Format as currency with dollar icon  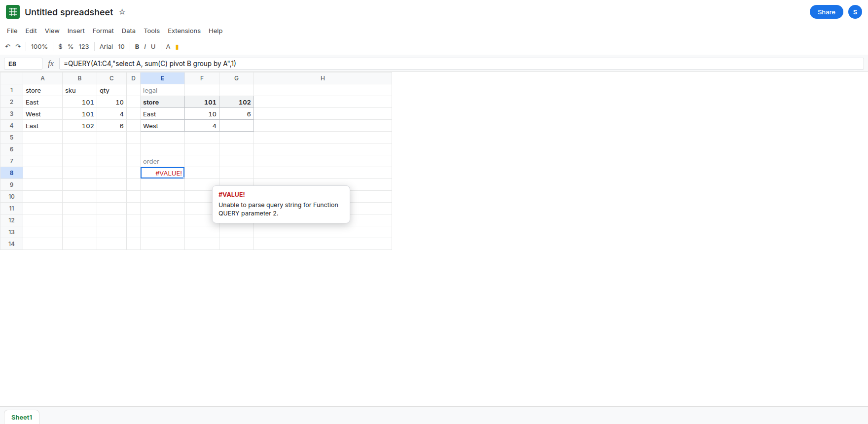tap(61, 46)
